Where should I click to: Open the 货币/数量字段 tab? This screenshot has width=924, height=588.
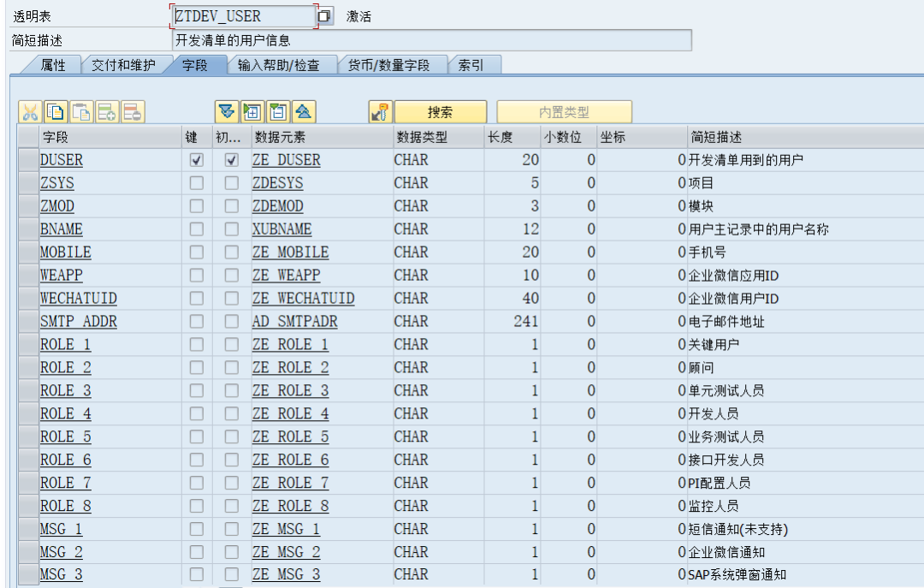click(389, 65)
